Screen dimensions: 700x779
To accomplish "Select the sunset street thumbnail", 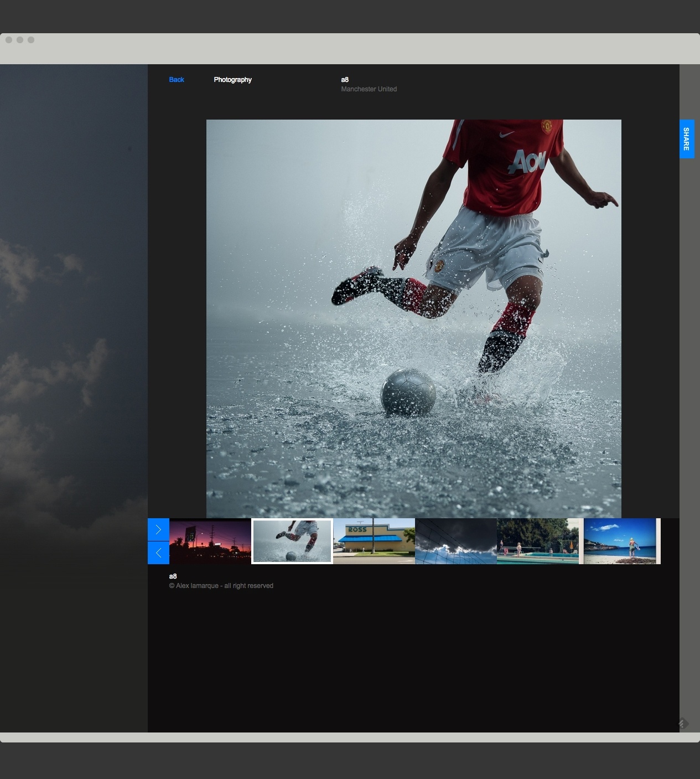I will (210, 541).
